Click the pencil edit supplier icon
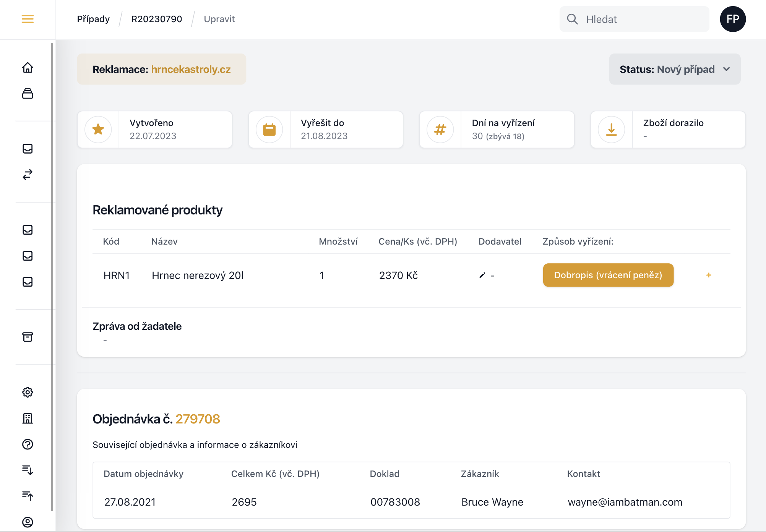 click(x=482, y=275)
